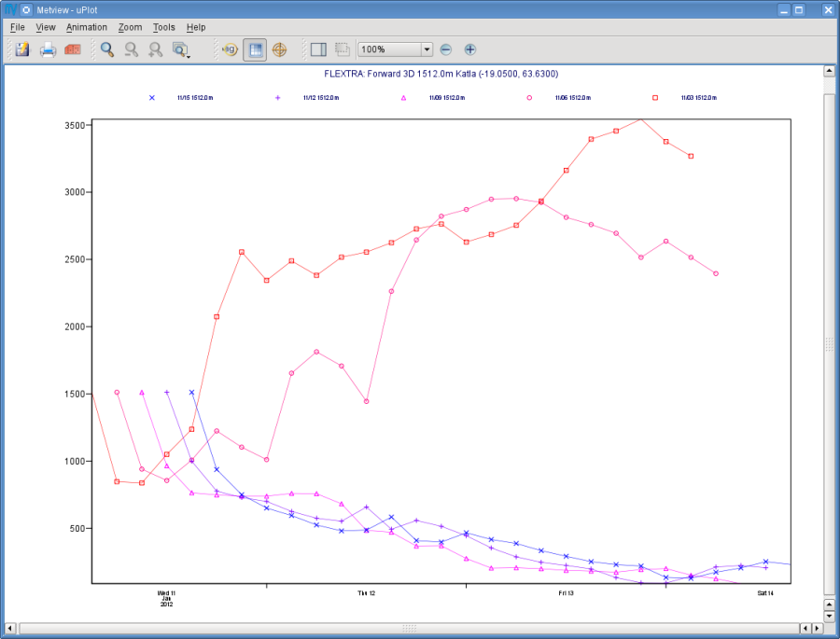Click the zoom in plus magnifier icon

tap(155, 49)
